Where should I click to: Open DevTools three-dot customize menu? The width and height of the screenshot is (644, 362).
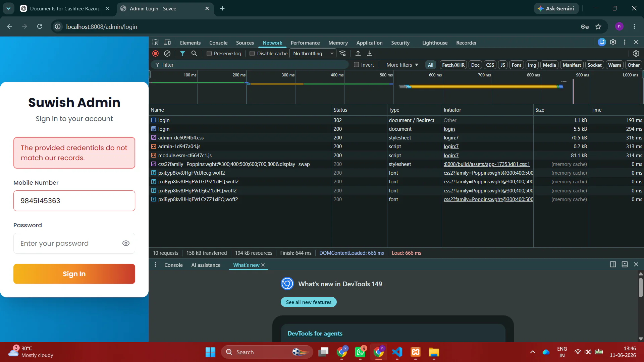click(x=625, y=42)
